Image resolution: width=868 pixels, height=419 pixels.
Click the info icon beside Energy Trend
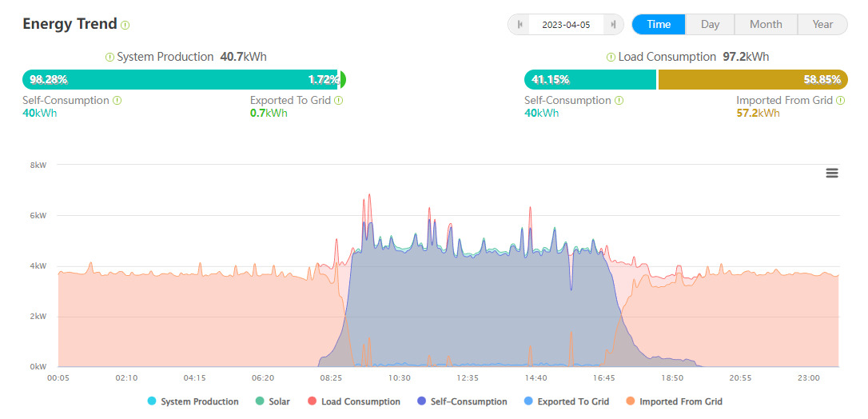125,25
